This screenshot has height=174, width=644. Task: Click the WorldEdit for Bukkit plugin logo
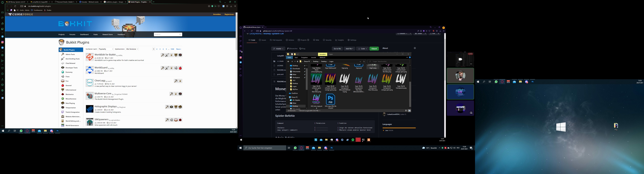[x=90, y=57]
